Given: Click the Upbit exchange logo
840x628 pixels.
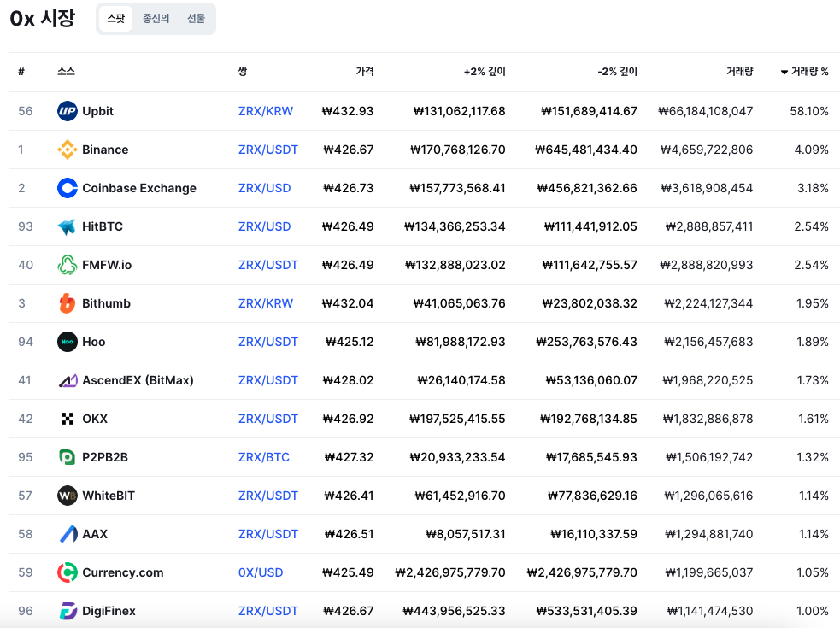Looking at the screenshot, I should (x=67, y=111).
